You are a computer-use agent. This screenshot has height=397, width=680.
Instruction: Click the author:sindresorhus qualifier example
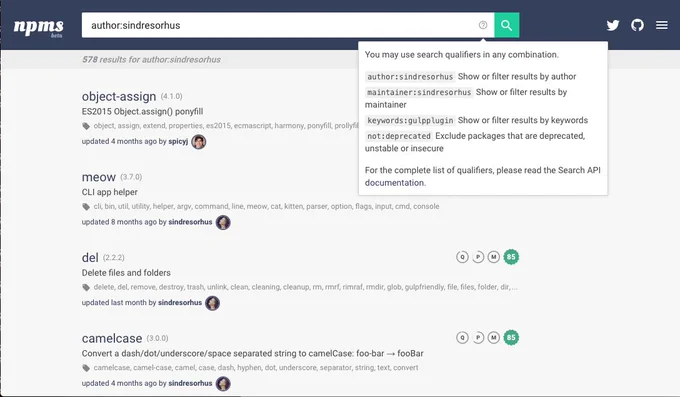(410, 77)
